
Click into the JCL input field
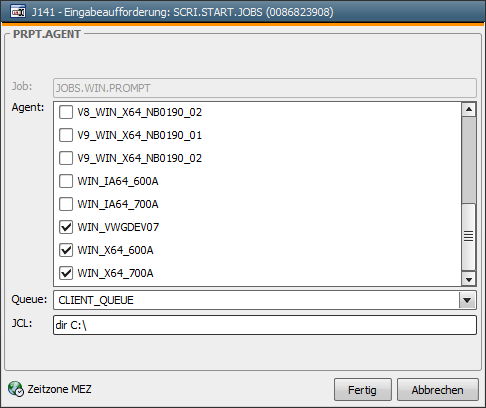[265, 325]
